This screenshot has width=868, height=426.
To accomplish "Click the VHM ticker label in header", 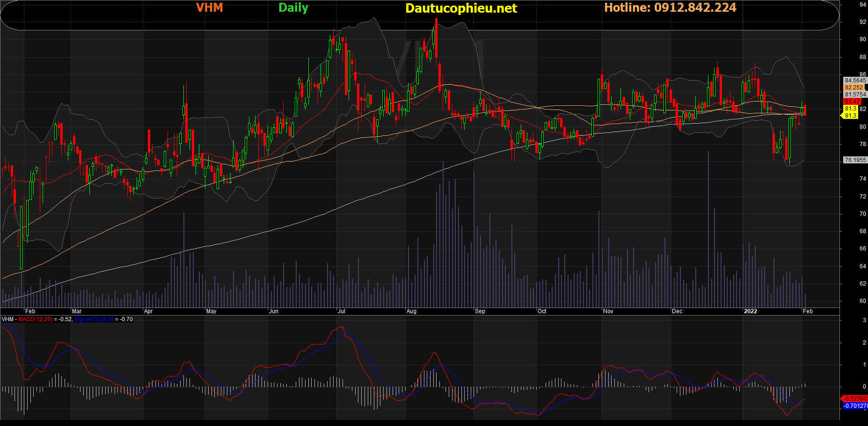I will [209, 8].
